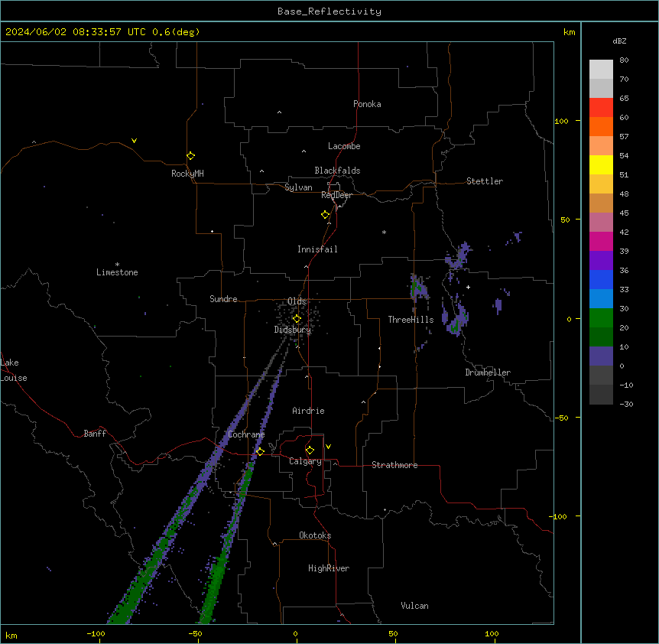Click the radar site diamond between Olds and Didsbury
Viewport: 659px width, 644px height.
(297, 319)
